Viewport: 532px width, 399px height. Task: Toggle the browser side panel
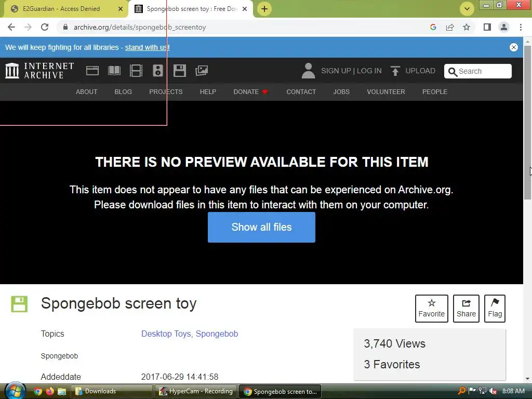point(487,27)
